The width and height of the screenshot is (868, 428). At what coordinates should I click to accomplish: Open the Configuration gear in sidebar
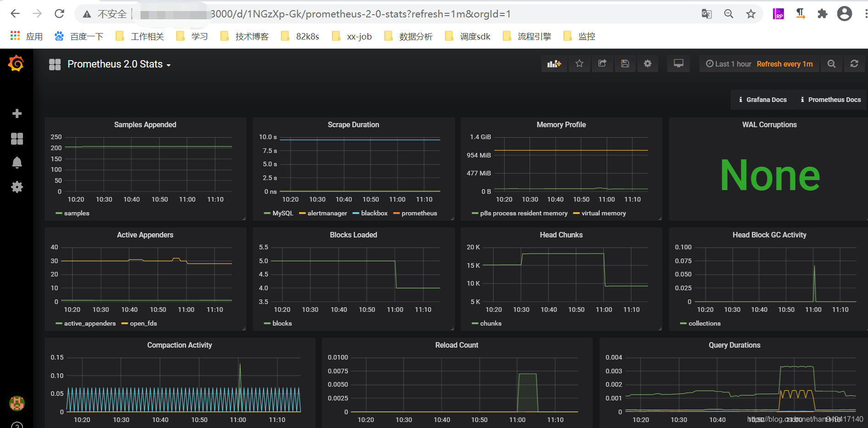[x=17, y=187]
